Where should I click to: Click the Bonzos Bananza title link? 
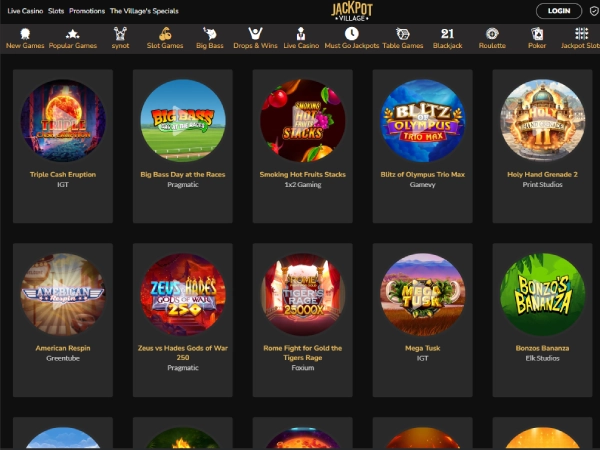click(542, 348)
